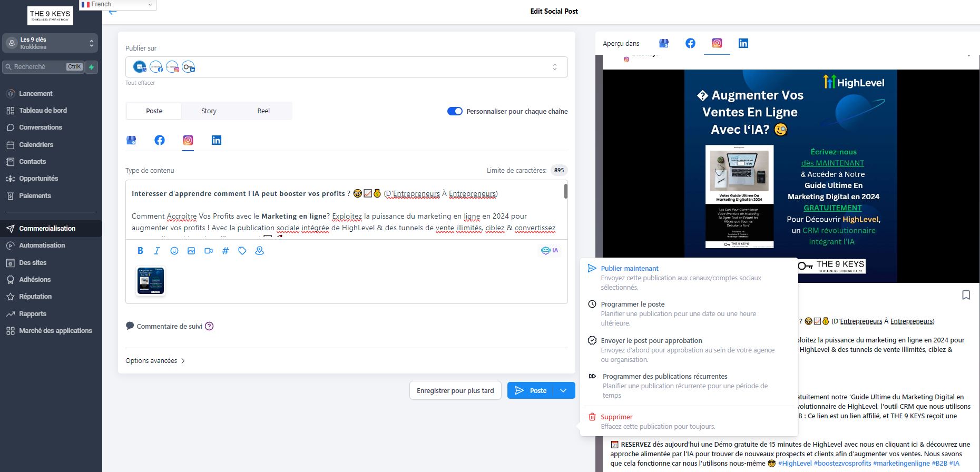Click the tag icon in the editor toolbar
Image resolution: width=980 pixels, height=472 pixels.
pyautogui.click(x=242, y=251)
